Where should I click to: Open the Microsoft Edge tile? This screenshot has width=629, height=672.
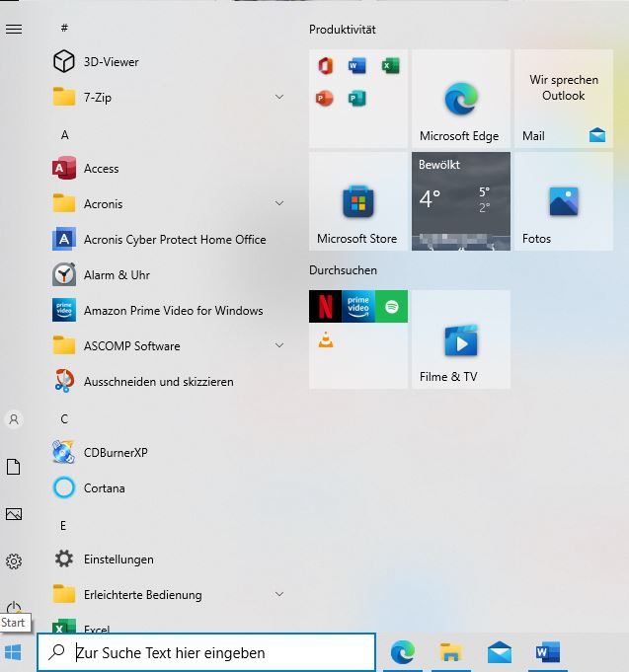(x=461, y=99)
